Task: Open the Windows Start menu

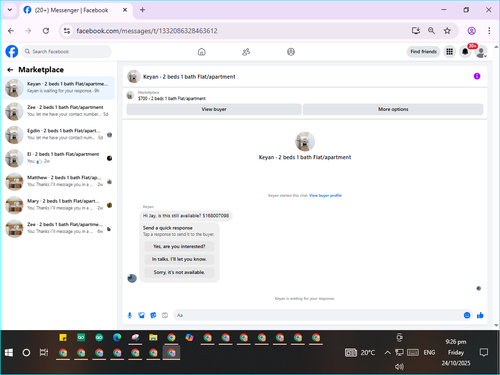Action: (x=9, y=353)
